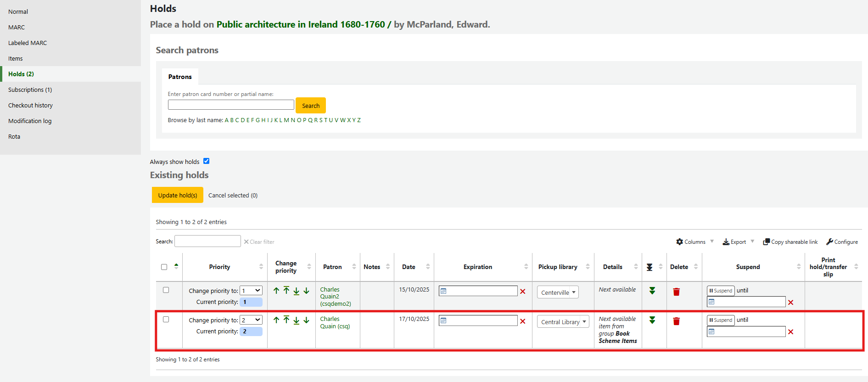Open patron Charles Quain (csq) link
The height and width of the screenshot is (382, 868).
click(335, 323)
